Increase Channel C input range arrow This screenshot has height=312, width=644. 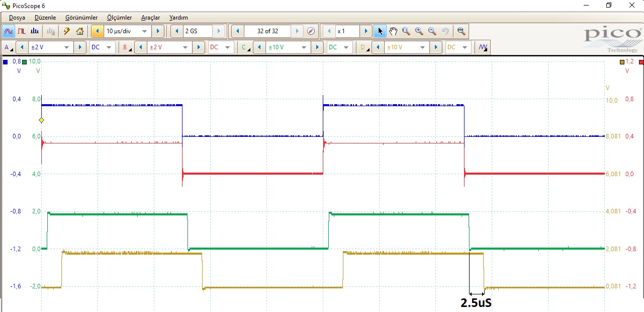click(317, 47)
